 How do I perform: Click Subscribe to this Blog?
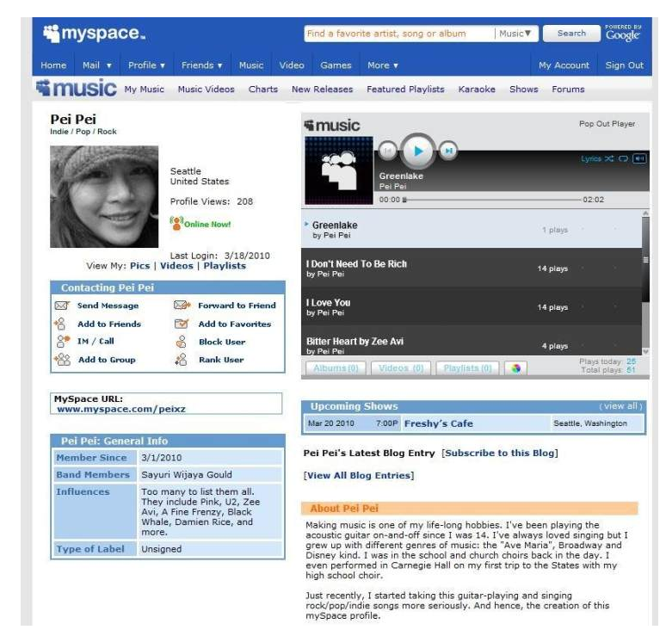(x=500, y=453)
